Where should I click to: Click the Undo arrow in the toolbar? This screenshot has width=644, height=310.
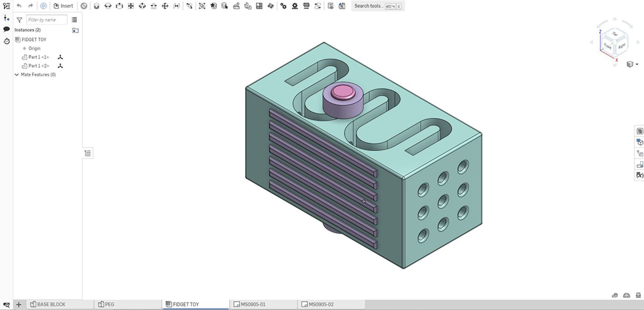pyautogui.click(x=19, y=6)
